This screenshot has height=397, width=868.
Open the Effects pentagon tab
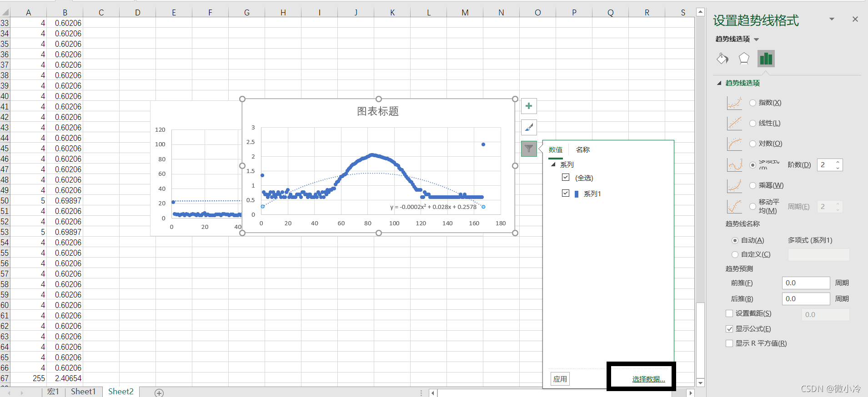(x=744, y=59)
